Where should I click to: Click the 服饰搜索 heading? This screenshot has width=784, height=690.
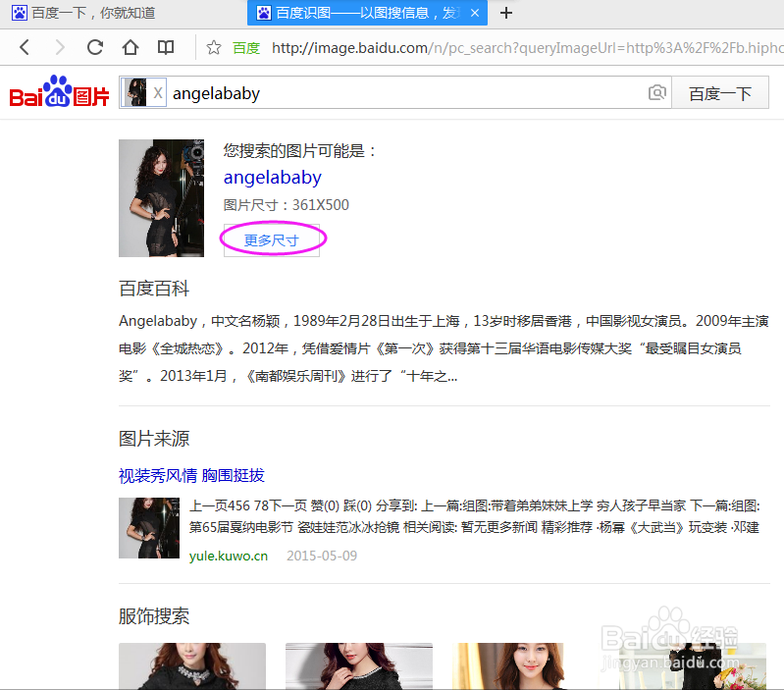coord(154,616)
